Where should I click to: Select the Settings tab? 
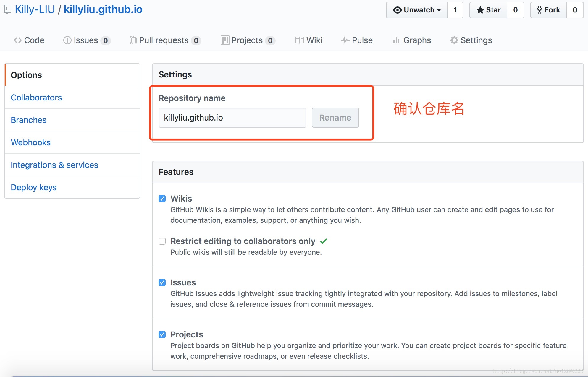471,40
